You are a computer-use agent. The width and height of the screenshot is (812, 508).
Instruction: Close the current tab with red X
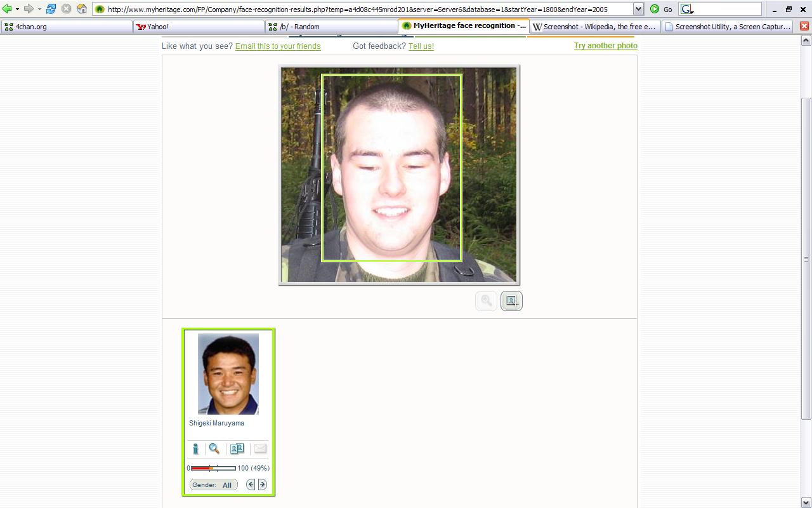click(804, 26)
